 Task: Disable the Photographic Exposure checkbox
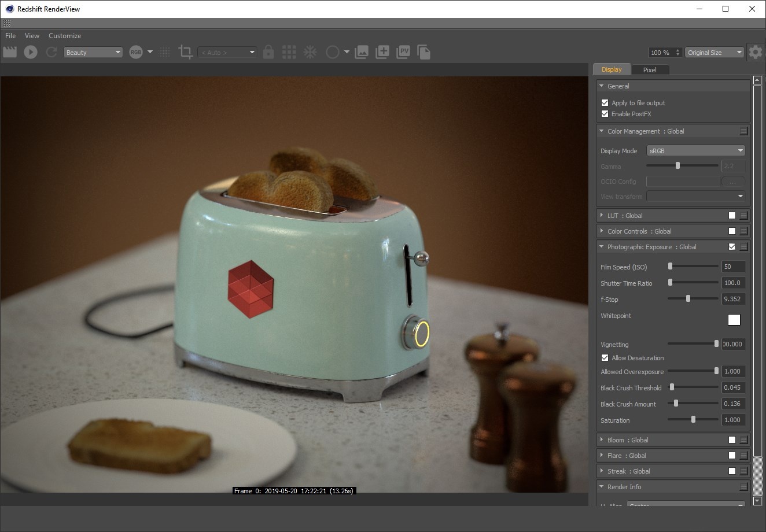(732, 246)
